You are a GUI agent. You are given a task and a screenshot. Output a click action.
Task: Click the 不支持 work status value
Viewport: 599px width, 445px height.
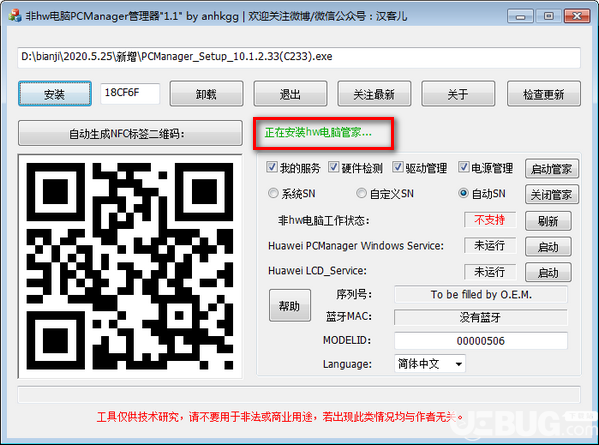490,220
